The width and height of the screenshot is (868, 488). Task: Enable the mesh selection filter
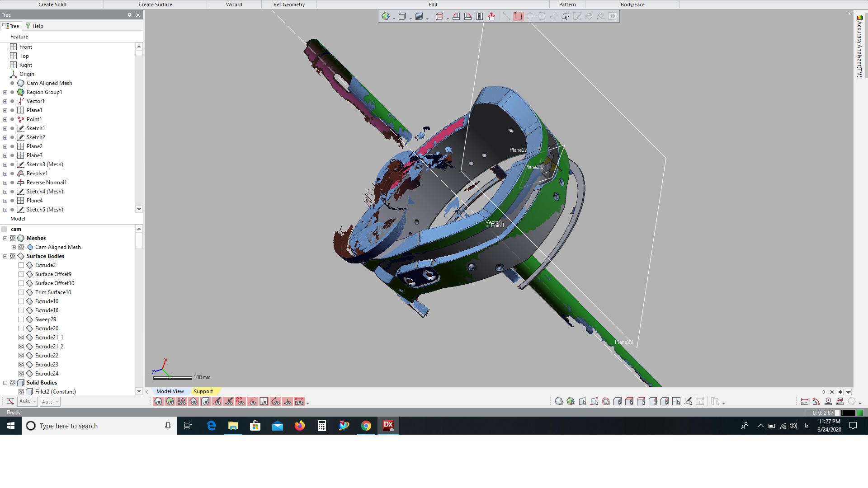[x=559, y=402]
